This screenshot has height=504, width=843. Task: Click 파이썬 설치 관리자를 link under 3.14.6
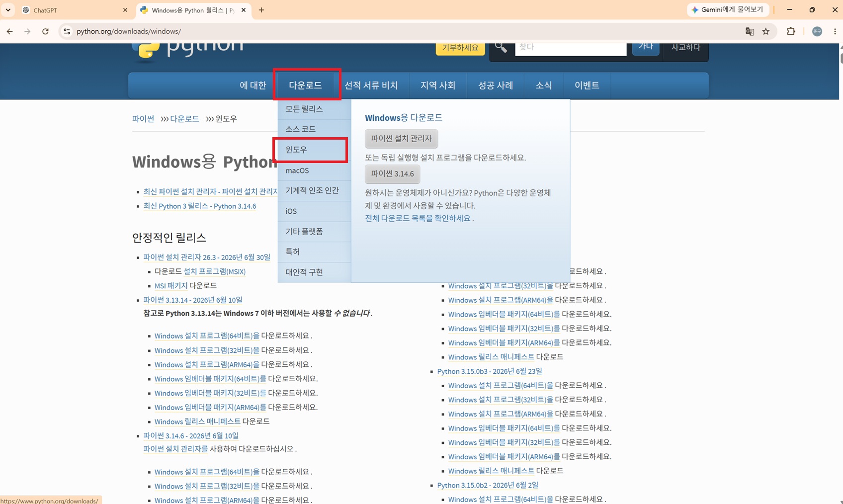click(x=175, y=449)
